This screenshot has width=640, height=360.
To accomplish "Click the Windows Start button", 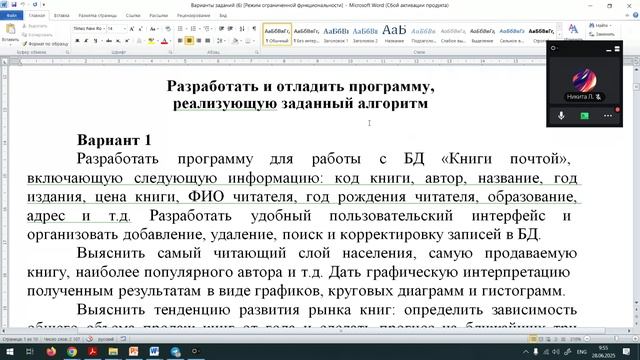I will [x=9, y=351].
